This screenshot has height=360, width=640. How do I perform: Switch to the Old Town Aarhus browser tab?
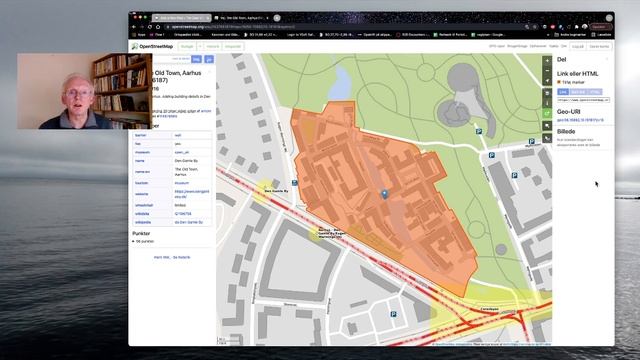tap(242, 18)
